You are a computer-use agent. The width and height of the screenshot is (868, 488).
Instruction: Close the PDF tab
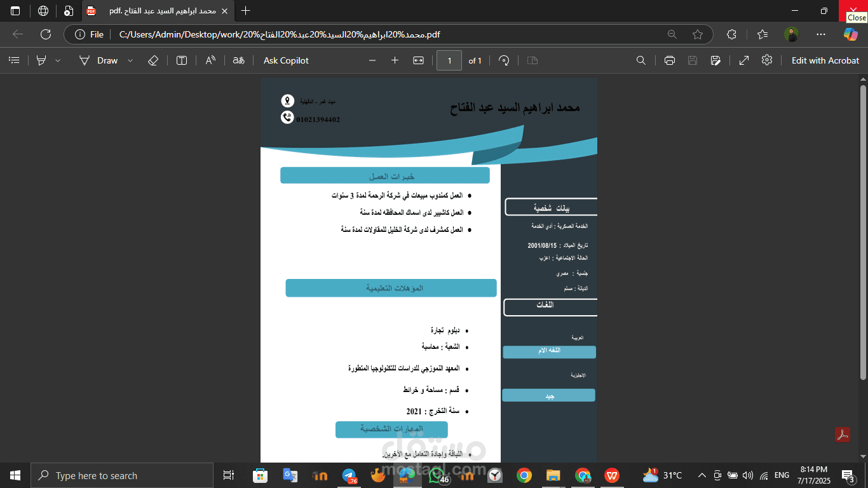tap(224, 11)
